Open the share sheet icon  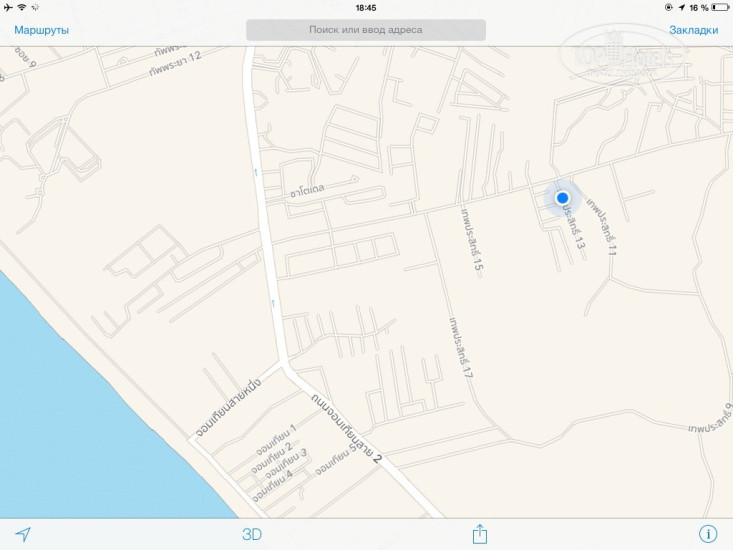click(x=480, y=534)
